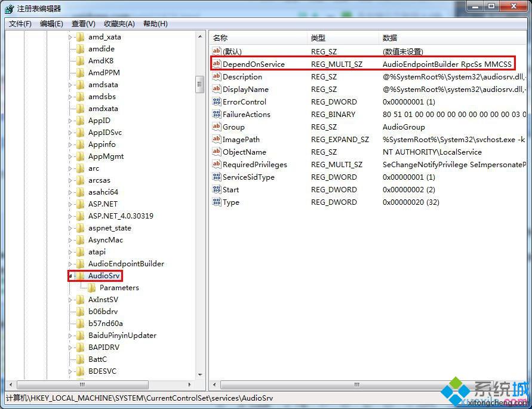Viewport: 532px width, 409px height.
Task: Click the tree pane scroll left arrow
Action: click(11, 385)
